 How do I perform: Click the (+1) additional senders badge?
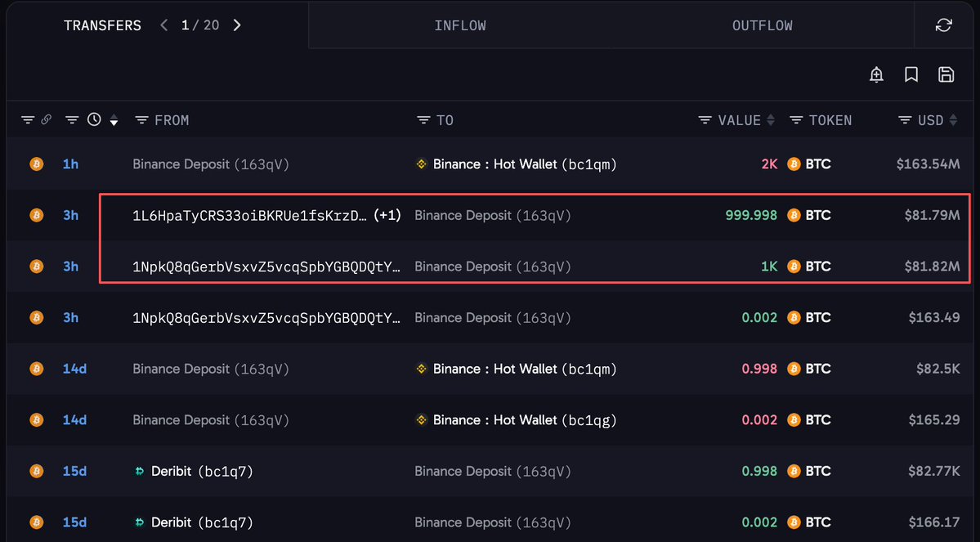387,216
